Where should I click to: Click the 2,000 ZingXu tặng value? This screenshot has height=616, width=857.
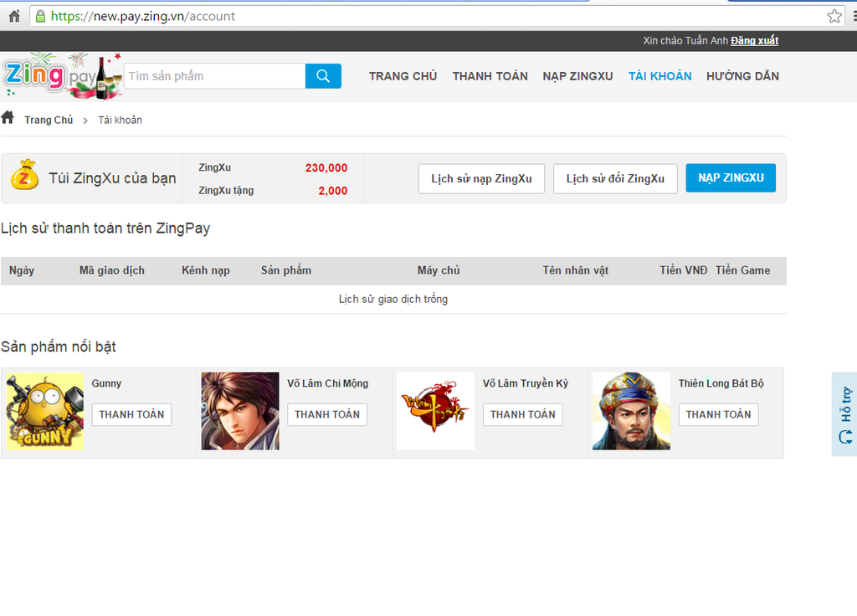click(333, 191)
